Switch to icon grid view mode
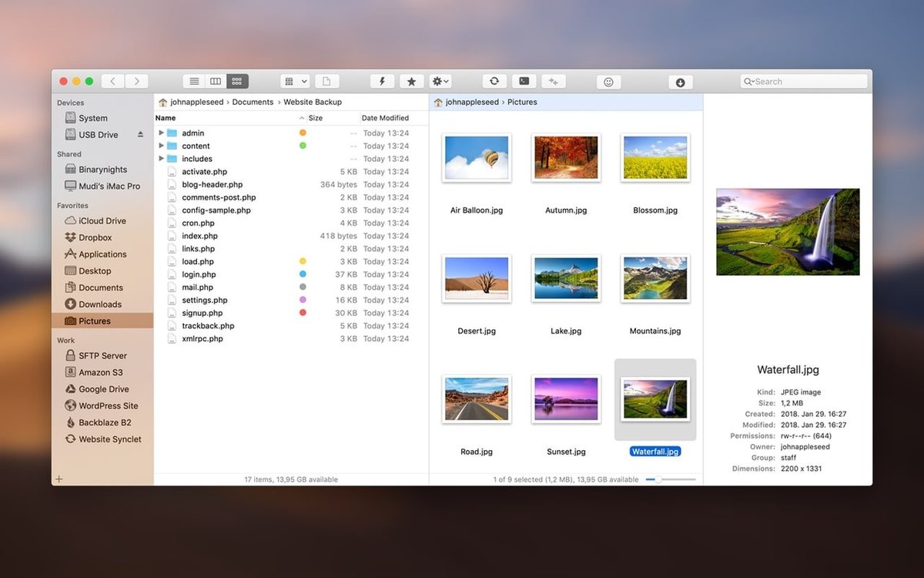Image resolution: width=924 pixels, height=578 pixels. click(x=237, y=82)
